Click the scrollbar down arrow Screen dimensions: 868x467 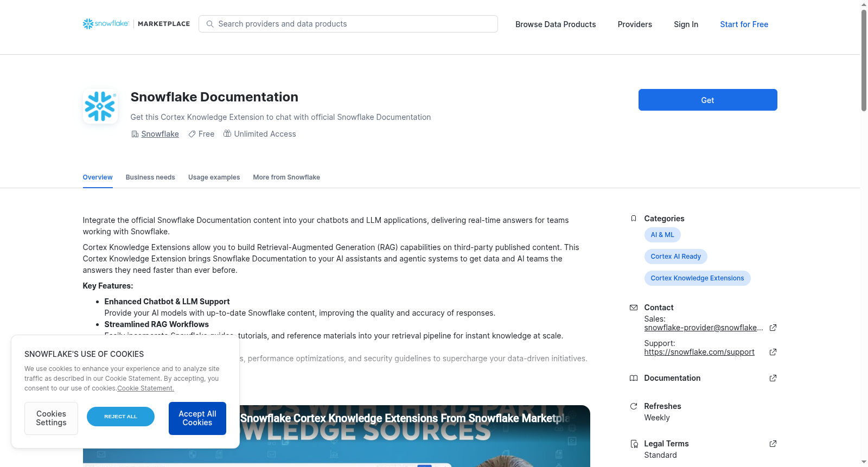[x=864, y=463]
